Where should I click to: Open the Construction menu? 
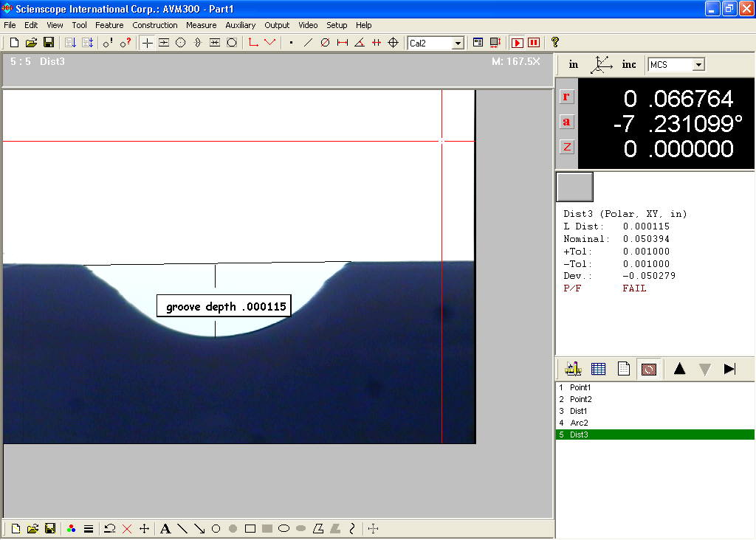coord(155,25)
